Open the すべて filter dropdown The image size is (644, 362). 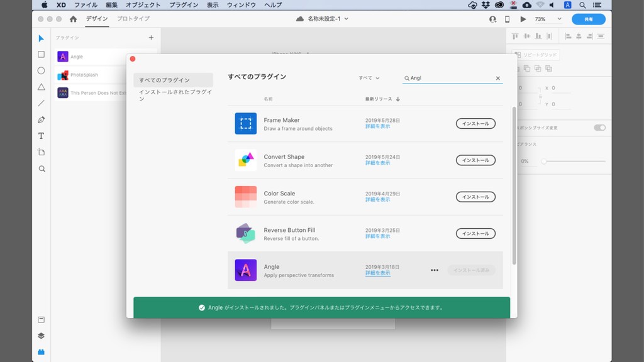[369, 78]
